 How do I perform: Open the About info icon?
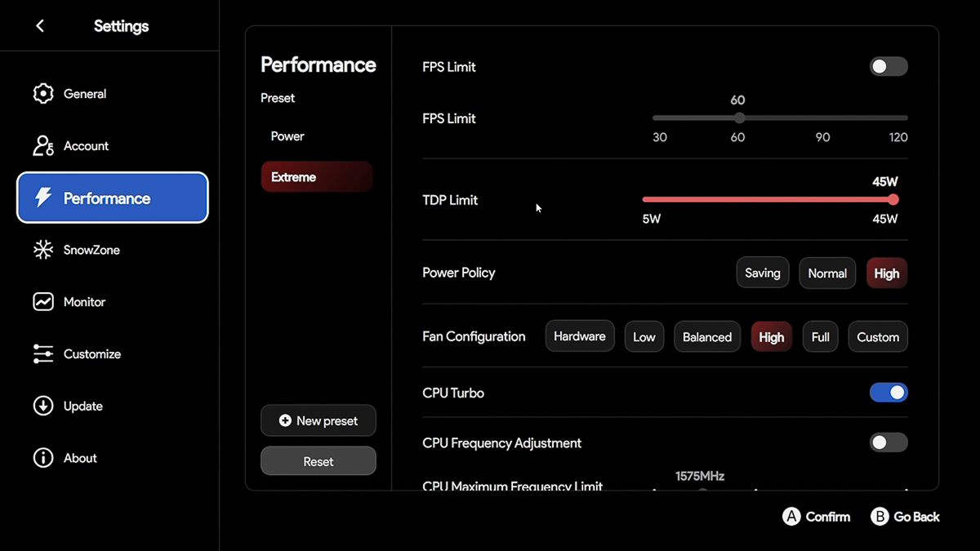[x=43, y=458]
